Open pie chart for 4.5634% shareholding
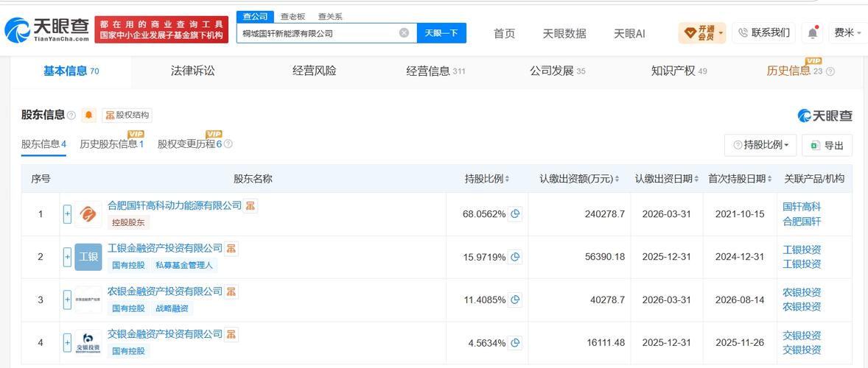868x368 pixels. (x=515, y=342)
